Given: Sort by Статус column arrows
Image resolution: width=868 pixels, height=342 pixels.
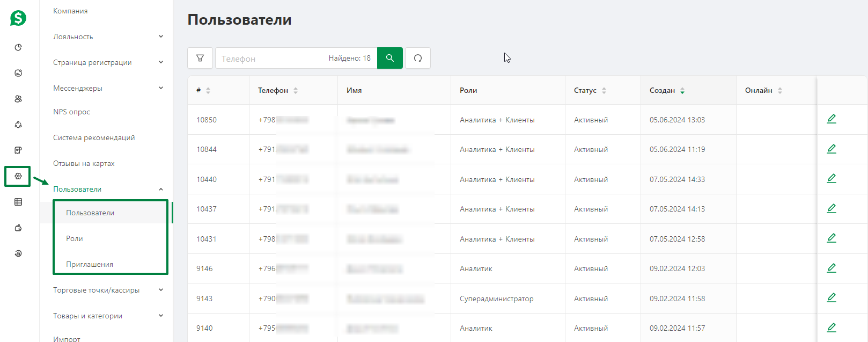Looking at the screenshot, I should tap(604, 91).
